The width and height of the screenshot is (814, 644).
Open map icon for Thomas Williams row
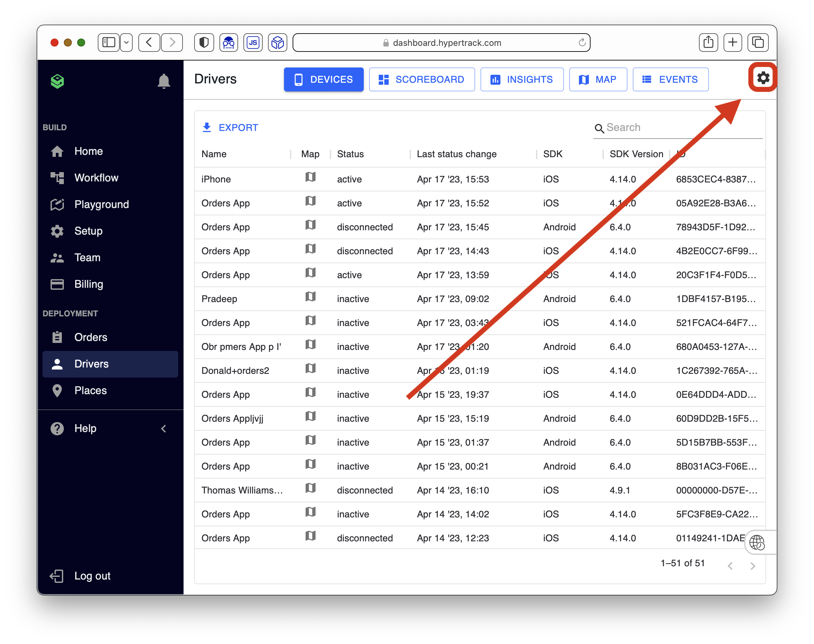click(x=310, y=487)
